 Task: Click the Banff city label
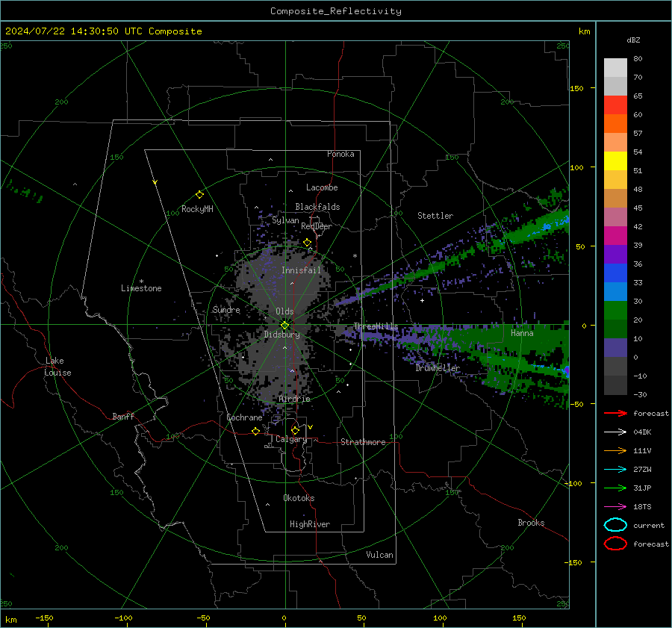123,417
